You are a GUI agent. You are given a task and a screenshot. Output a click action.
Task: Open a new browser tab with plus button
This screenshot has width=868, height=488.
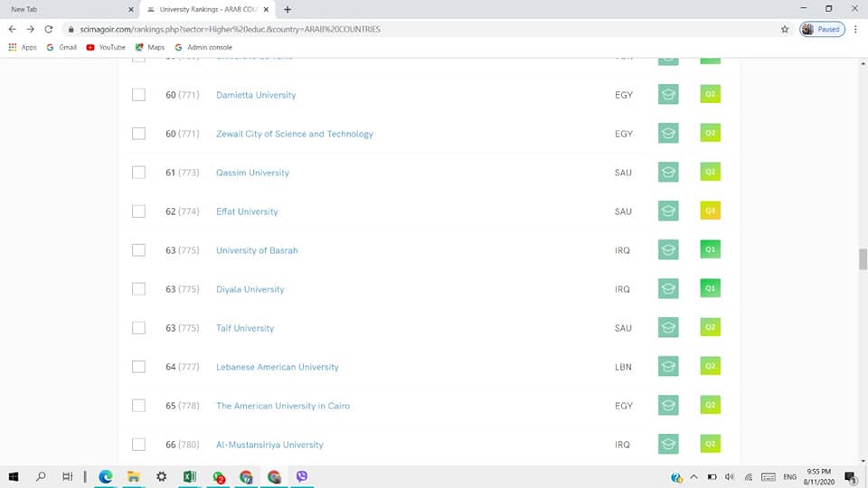coord(288,9)
